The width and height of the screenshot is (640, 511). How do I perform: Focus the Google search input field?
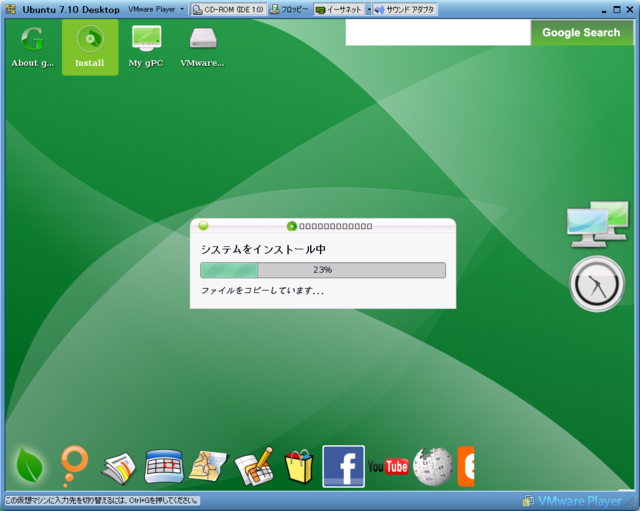(438, 33)
